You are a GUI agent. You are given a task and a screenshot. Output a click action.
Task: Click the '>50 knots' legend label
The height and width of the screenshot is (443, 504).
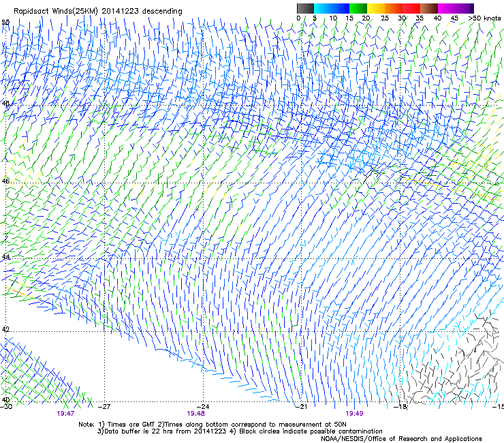pyautogui.click(x=484, y=18)
